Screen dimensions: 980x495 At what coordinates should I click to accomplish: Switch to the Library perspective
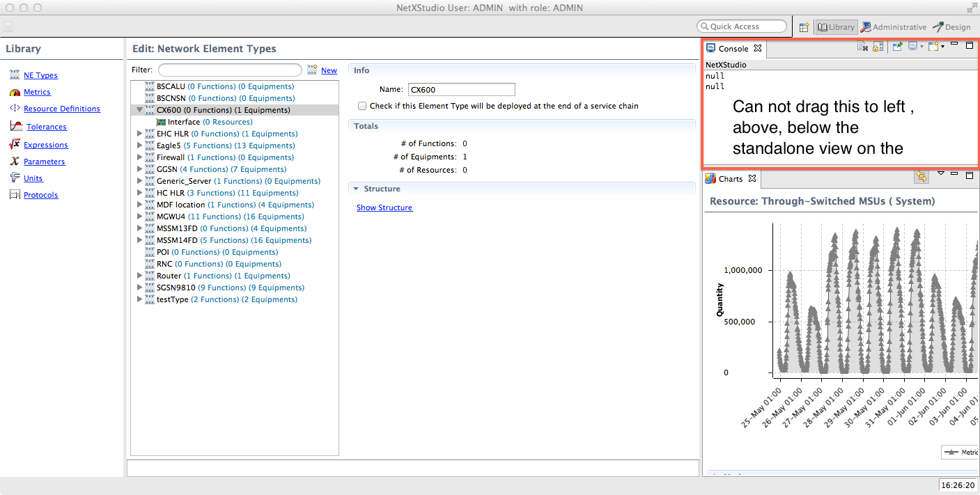pyautogui.click(x=836, y=27)
